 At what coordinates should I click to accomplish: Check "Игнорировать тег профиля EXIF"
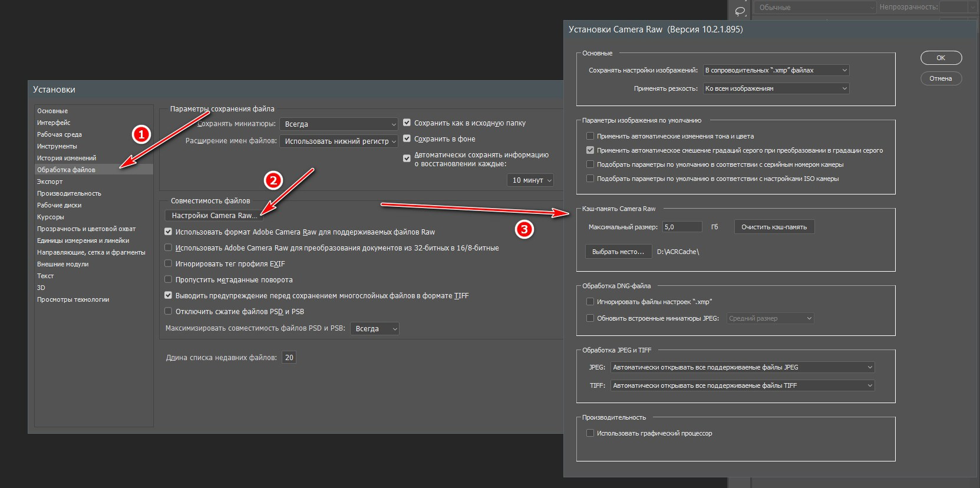168,264
